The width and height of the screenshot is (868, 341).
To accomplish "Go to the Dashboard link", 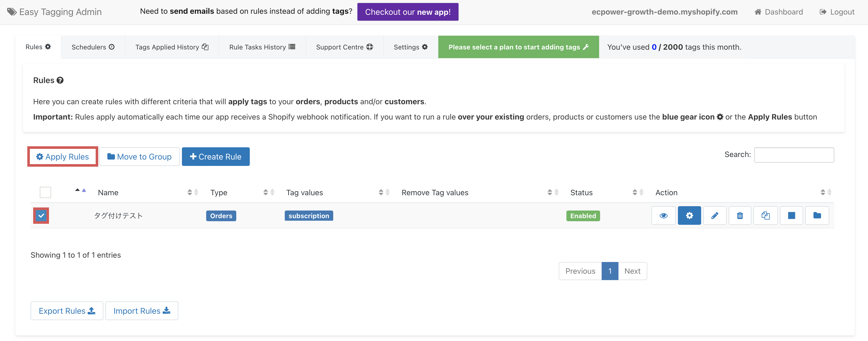I will pos(778,12).
